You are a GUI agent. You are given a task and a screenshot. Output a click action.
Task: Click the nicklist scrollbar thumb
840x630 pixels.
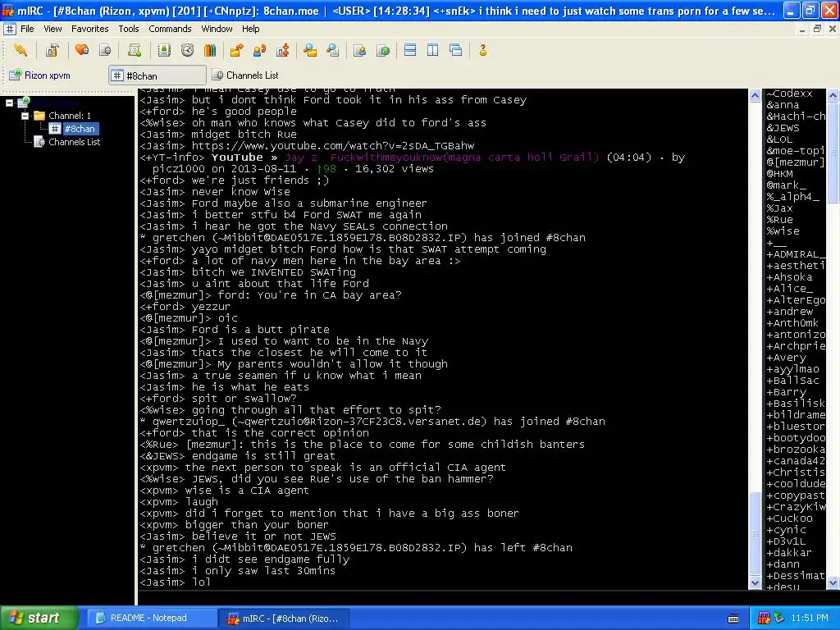[833, 153]
